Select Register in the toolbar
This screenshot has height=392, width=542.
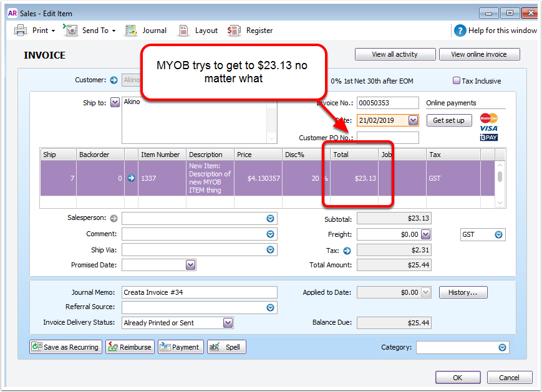[x=259, y=31]
